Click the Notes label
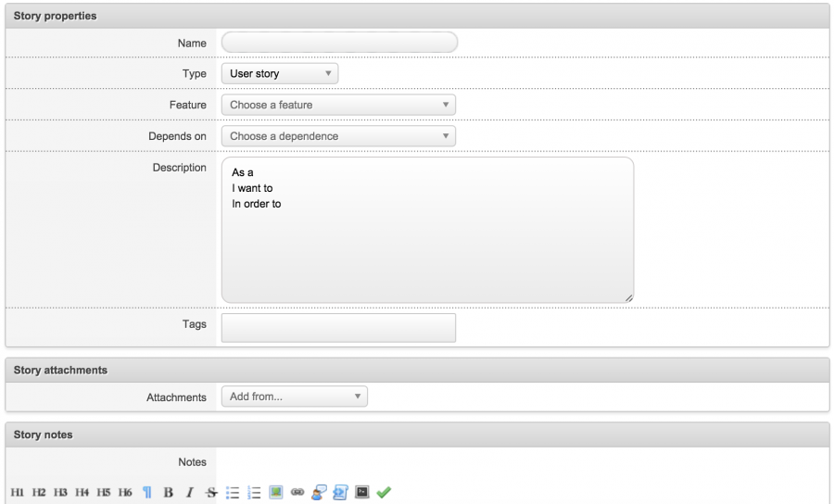The image size is (834, 504). coord(192,462)
